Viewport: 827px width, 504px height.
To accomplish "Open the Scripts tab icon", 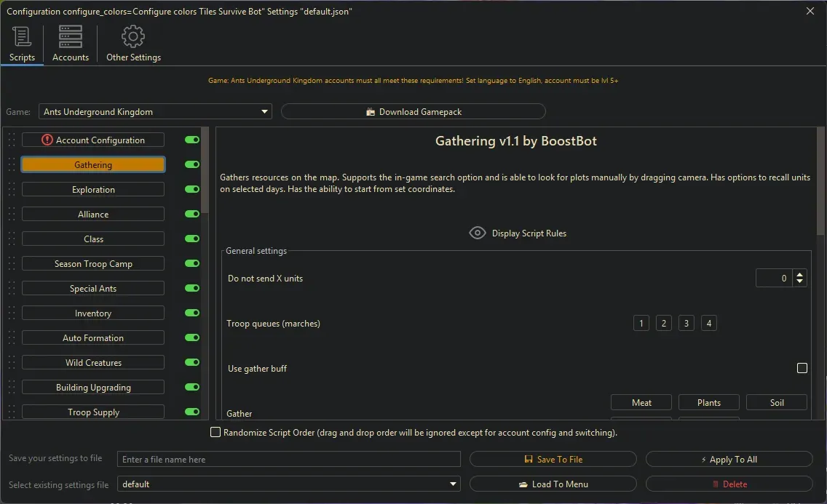I will 22,36.
